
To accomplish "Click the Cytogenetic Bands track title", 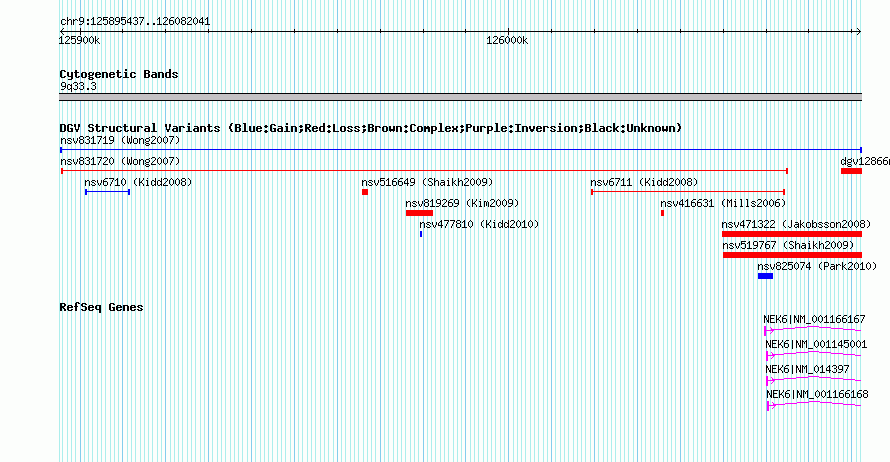I will pos(119,74).
